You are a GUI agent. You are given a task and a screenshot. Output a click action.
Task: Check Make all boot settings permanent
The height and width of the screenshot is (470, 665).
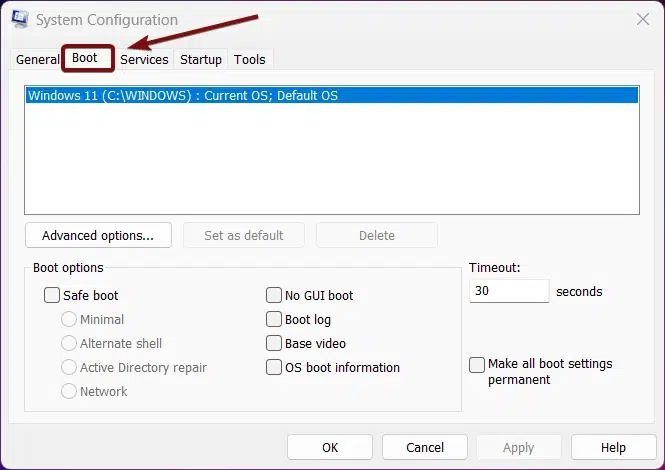(x=477, y=365)
